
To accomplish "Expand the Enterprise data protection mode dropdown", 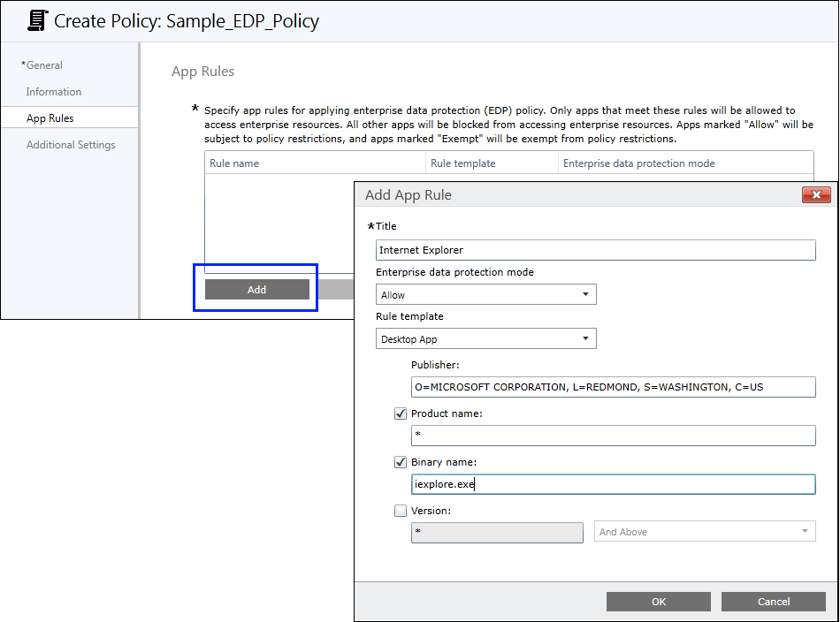I will pos(485,295).
